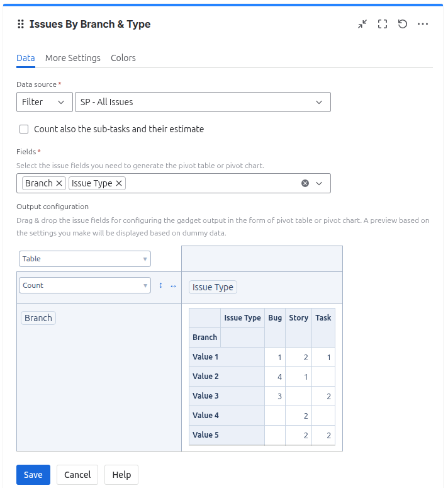Switch to the More Settings tab
This screenshot has width=448, height=488.
(73, 58)
